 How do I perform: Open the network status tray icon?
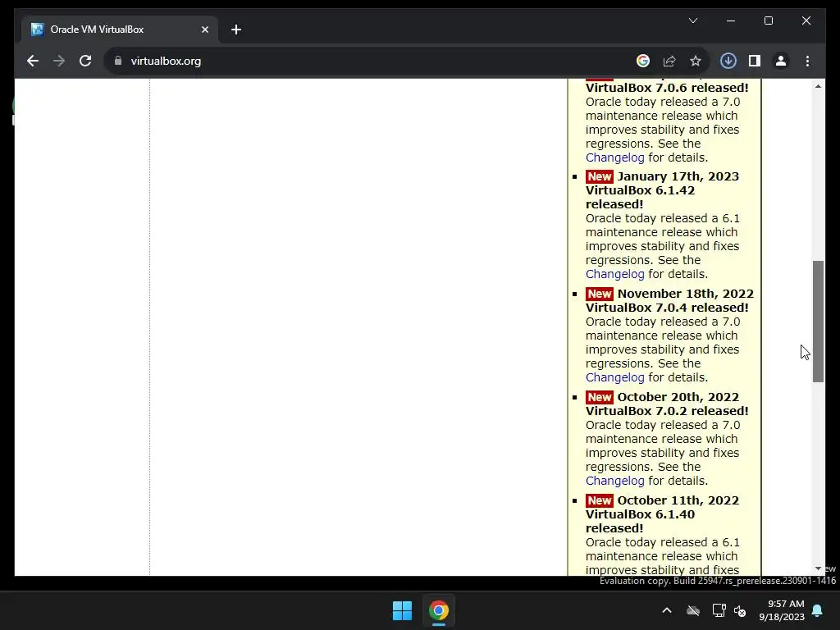coord(719,610)
